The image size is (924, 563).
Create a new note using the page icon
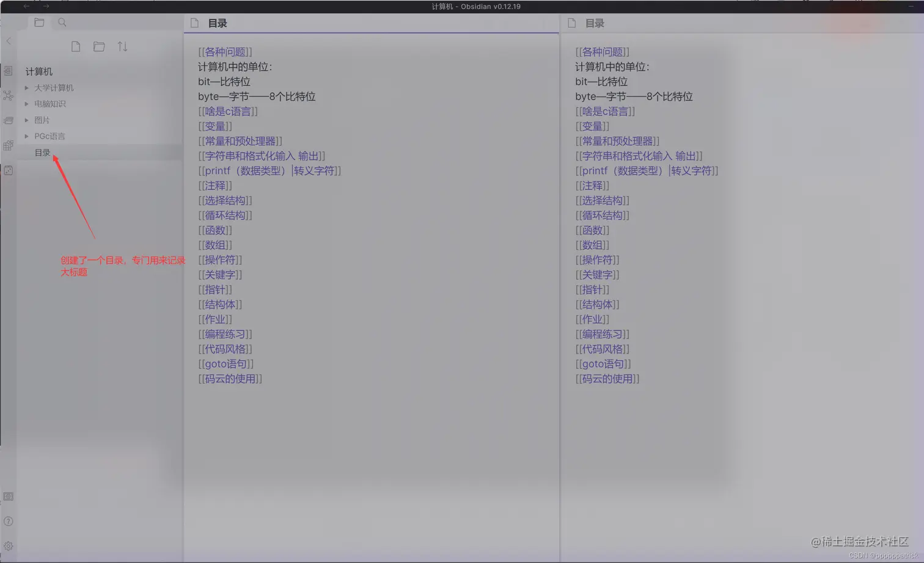pos(76,46)
